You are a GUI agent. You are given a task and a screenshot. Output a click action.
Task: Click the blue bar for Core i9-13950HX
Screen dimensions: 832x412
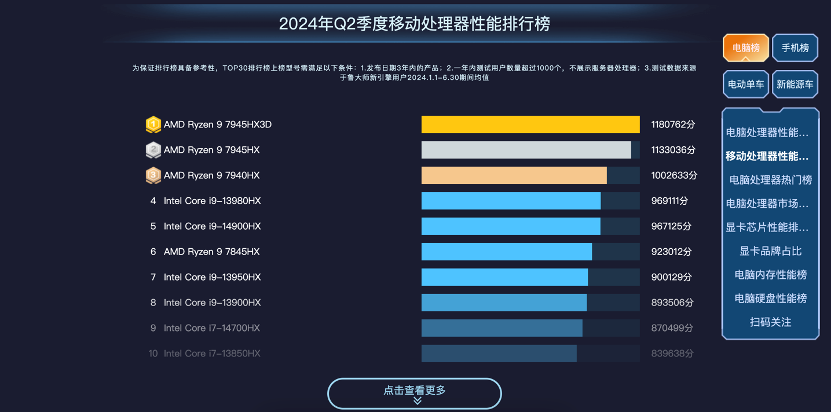pyautogui.click(x=505, y=277)
